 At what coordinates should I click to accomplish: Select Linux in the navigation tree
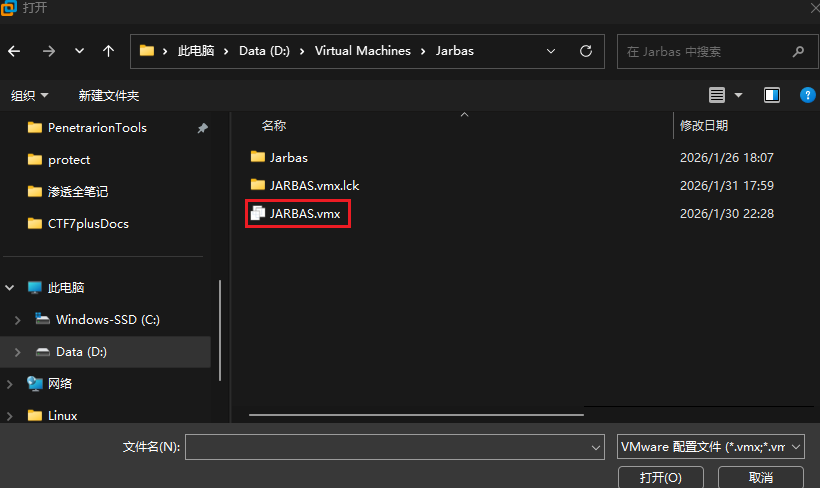[62, 416]
